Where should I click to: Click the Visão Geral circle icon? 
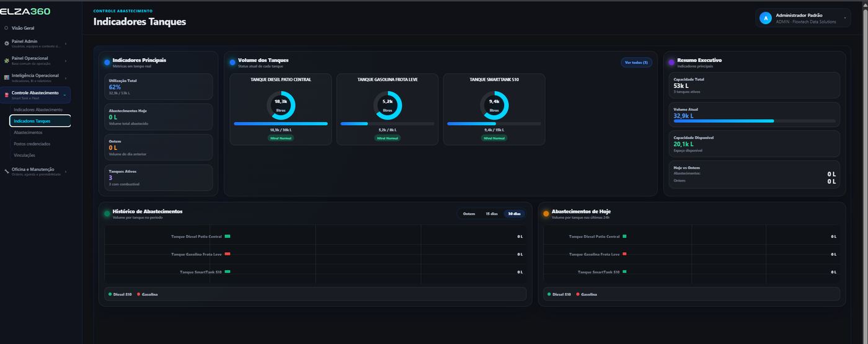(x=6, y=28)
